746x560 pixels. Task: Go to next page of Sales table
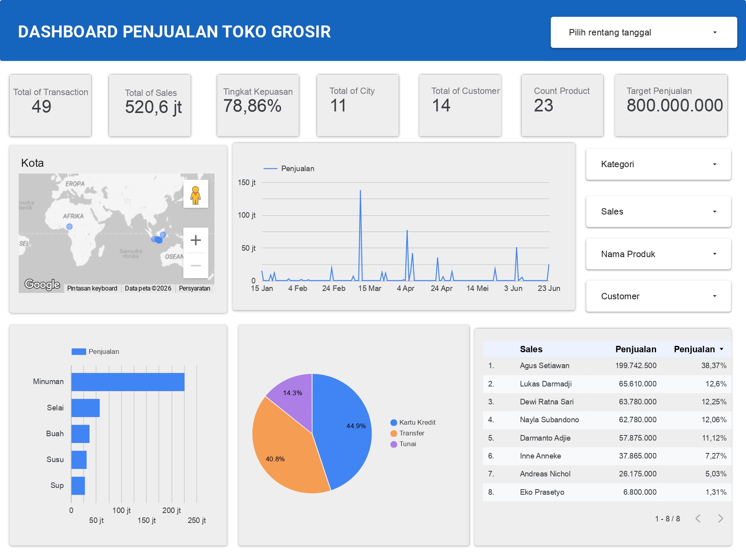(x=720, y=518)
